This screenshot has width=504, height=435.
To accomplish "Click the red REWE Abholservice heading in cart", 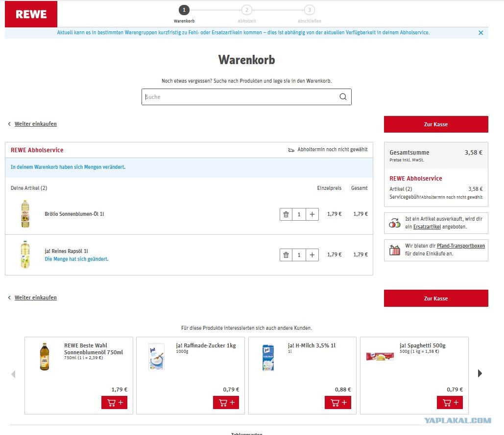I will click(37, 150).
